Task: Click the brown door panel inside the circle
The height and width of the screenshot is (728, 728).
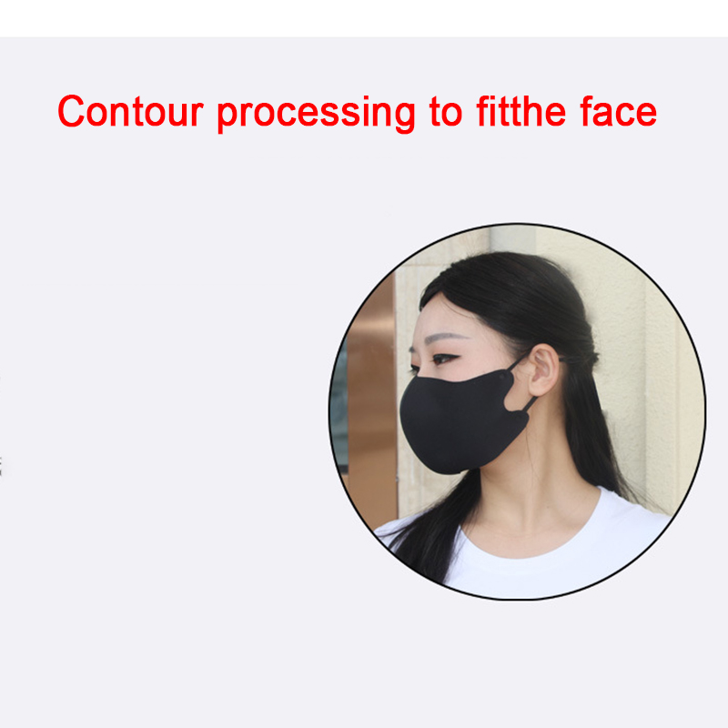Action: pyautogui.click(x=371, y=399)
